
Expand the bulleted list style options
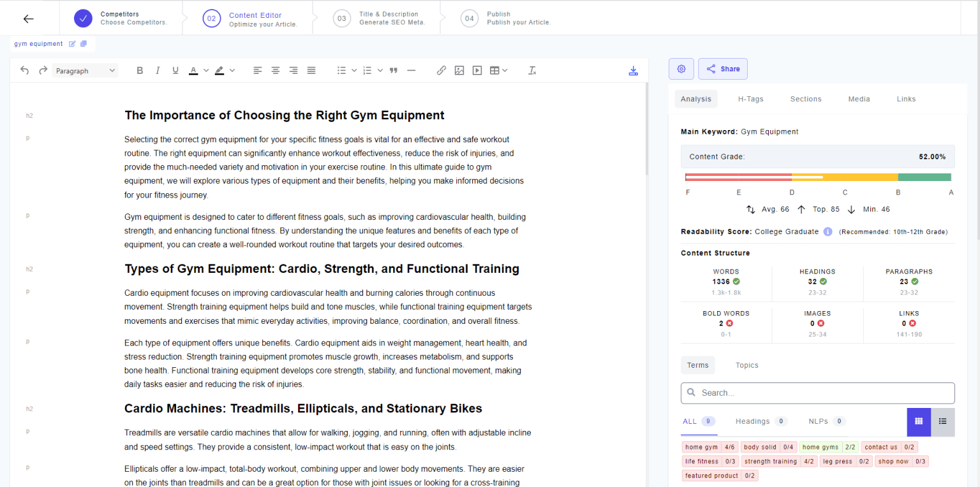coord(354,71)
